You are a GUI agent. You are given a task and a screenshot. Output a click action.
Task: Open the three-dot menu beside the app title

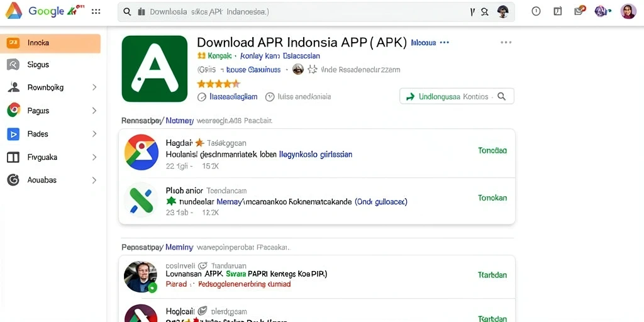point(506,42)
